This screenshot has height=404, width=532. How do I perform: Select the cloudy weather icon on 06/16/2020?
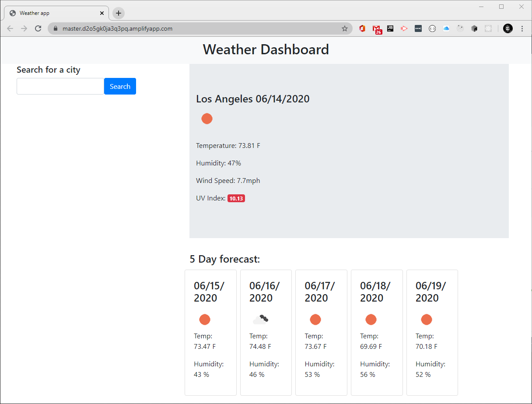pos(260,319)
